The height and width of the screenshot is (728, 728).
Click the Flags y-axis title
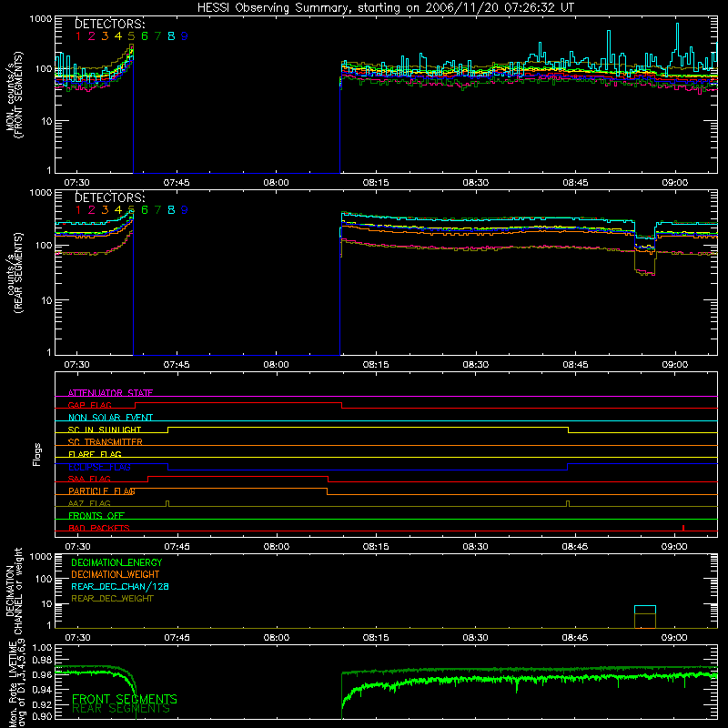[x=37, y=454]
